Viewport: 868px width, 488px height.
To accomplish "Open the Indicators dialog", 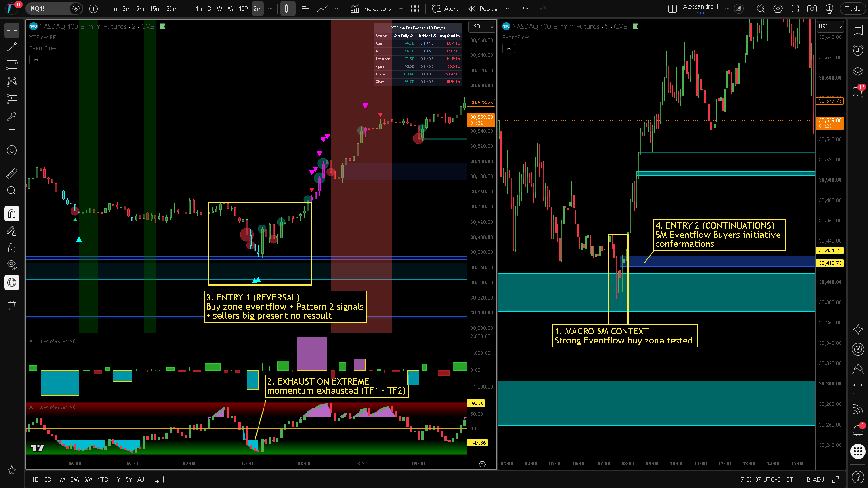I will (371, 9).
